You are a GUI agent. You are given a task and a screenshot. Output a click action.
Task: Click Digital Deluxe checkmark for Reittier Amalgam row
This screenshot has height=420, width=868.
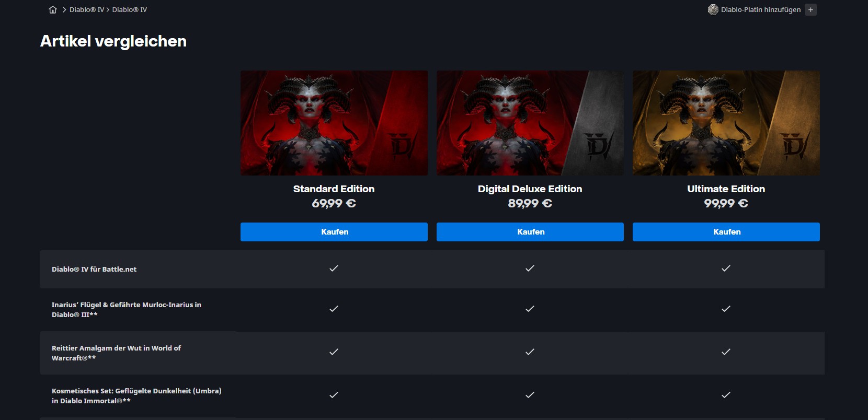[x=530, y=352]
